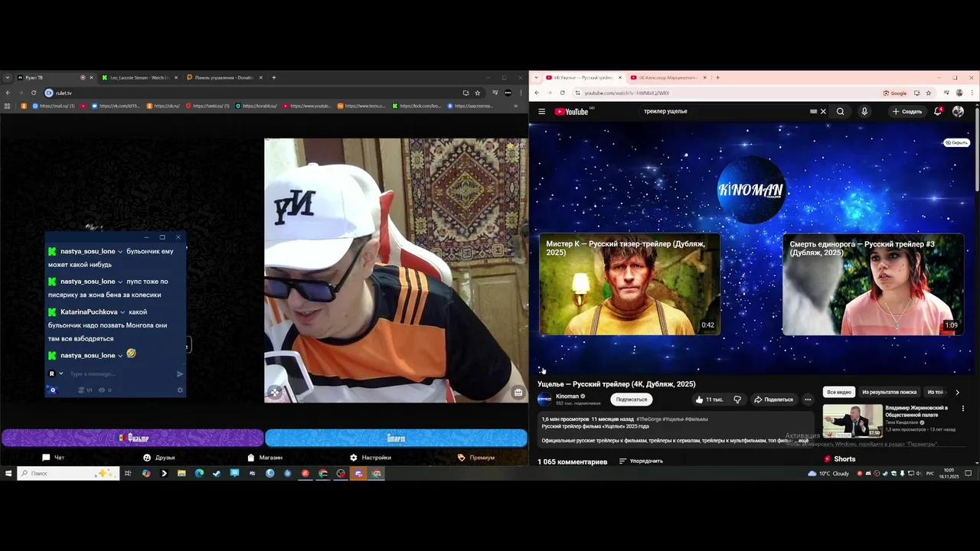
Task: Expand first nastya_sosu_lone message options
Action: coord(120,252)
